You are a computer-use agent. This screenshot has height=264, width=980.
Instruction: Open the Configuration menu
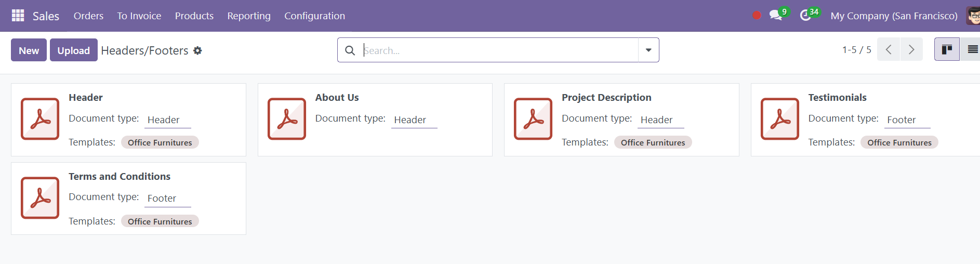point(314,16)
